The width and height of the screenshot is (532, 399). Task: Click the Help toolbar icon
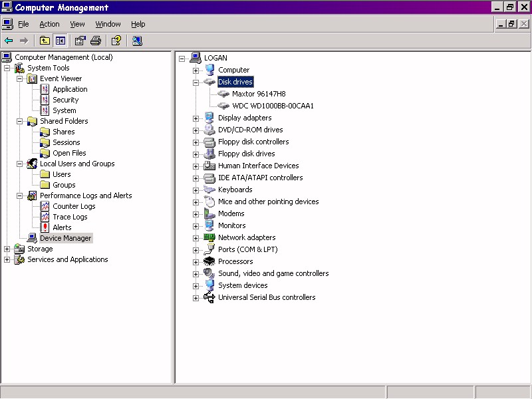116,41
